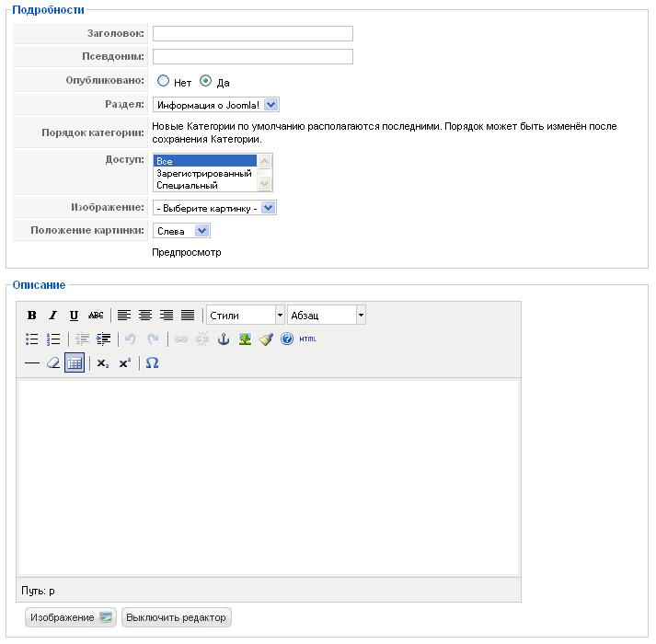Click up arrow of Доступ scrollbar

pos(264,161)
